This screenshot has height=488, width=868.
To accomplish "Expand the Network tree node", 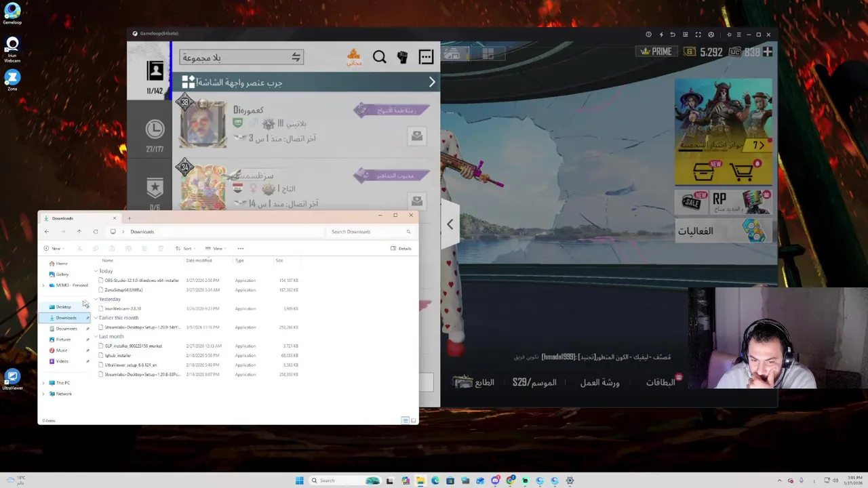I will [x=43, y=394].
